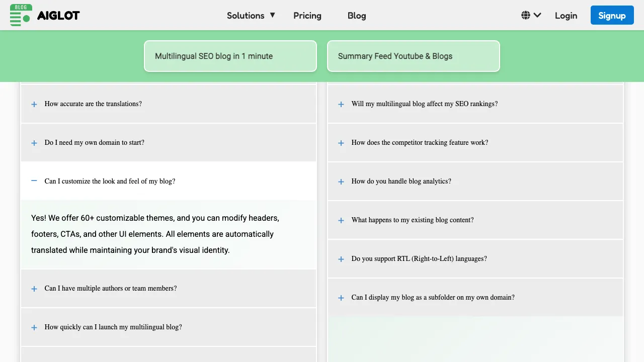Click plus icon beside SEO rankings question
Viewport: 644px width, 362px height.
tap(341, 104)
